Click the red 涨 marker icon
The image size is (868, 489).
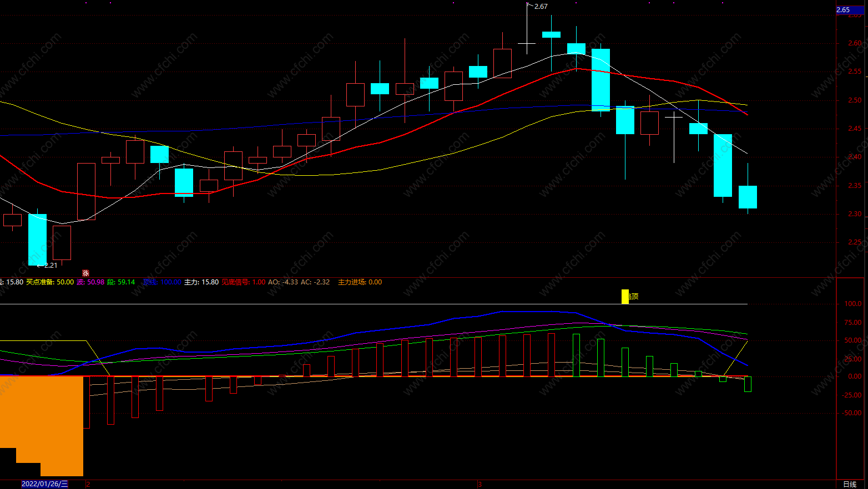point(85,273)
